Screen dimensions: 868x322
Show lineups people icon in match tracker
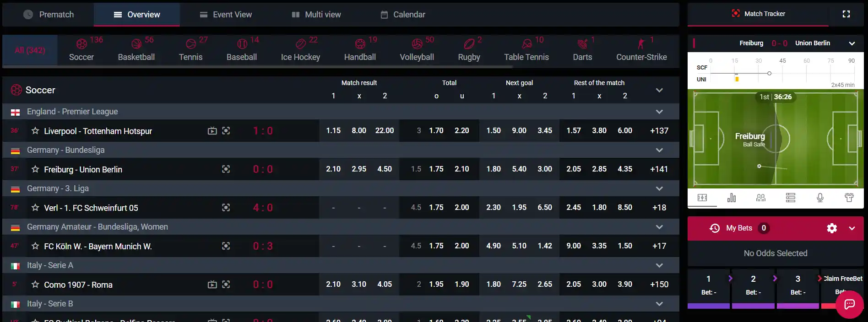761,198
